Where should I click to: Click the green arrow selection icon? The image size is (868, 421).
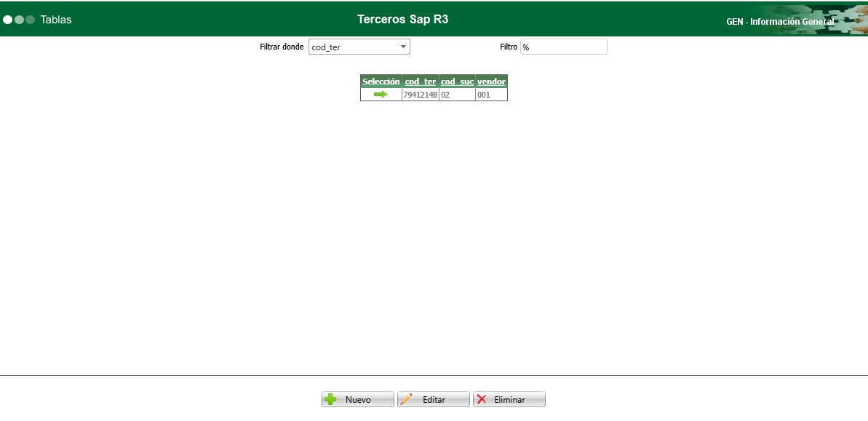pyautogui.click(x=381, y=95)
